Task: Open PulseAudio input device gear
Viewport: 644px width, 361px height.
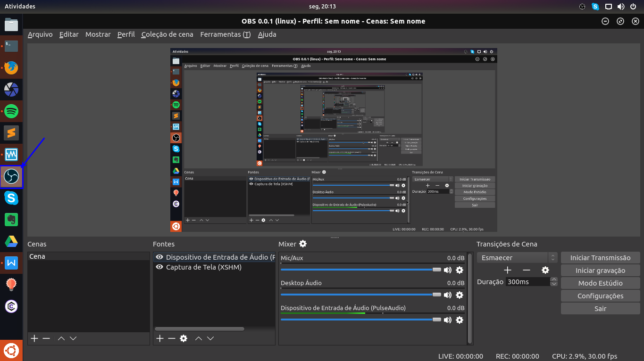Action: pyautogui.click(x=460, y=320)
